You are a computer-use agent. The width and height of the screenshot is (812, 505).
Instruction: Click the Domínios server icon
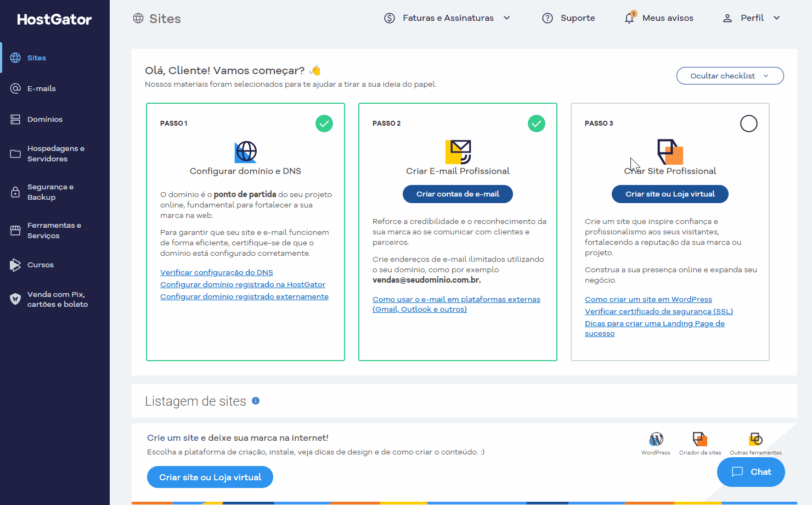point(15,119)
